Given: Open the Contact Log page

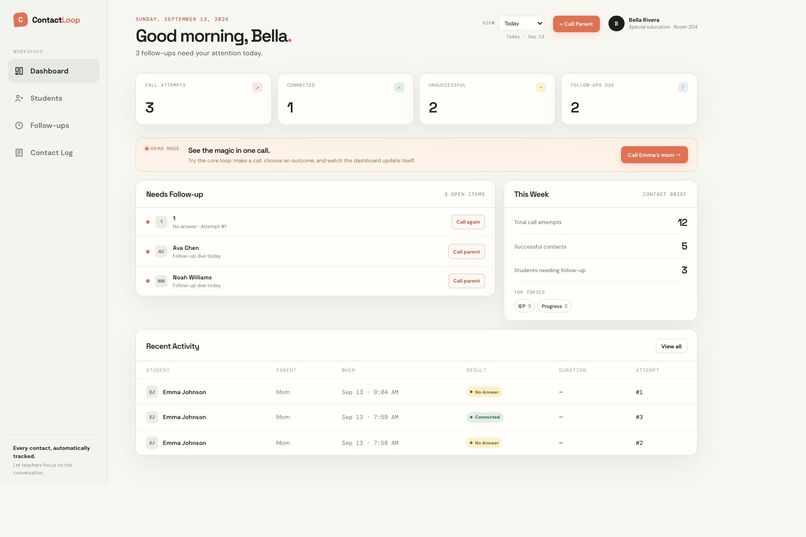Looking at the screenshot, I should (53, 153).
